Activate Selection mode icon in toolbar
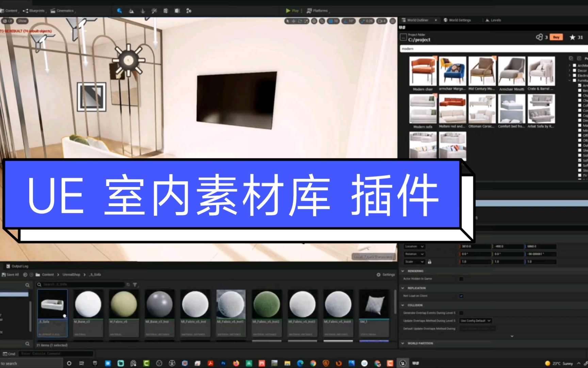The width and height of the screenshot is (588, 368). (119, 11)
